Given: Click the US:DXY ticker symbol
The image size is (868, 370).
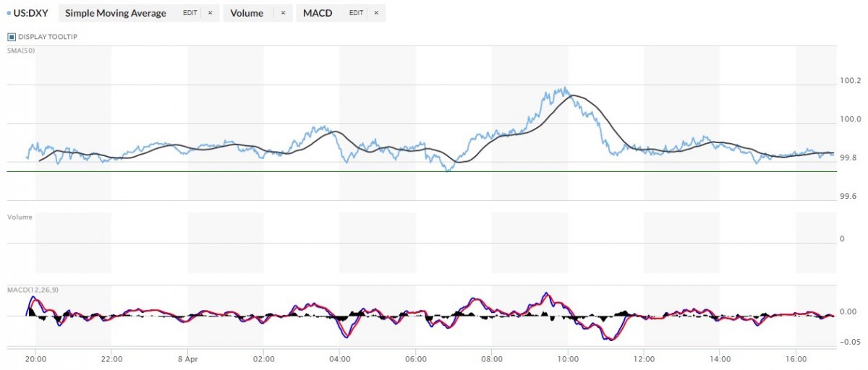Looking at the screenshot, I should click(30, 13).
